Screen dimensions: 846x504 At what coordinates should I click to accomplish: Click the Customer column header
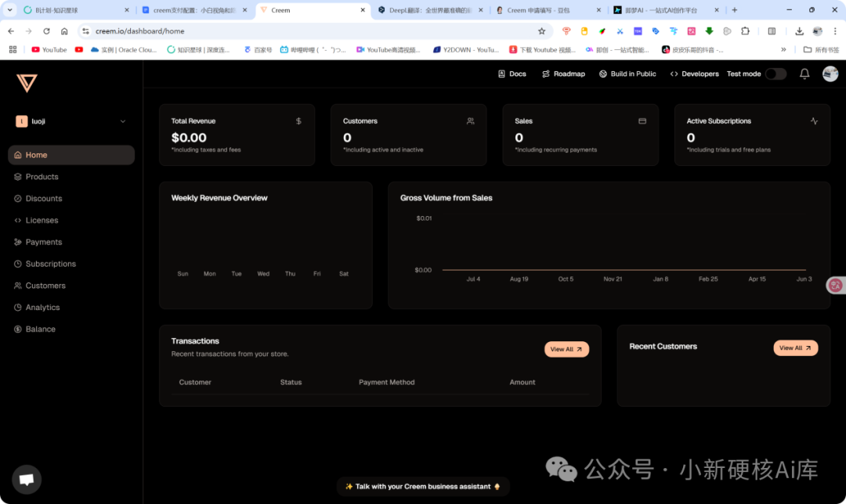point(195,382)
